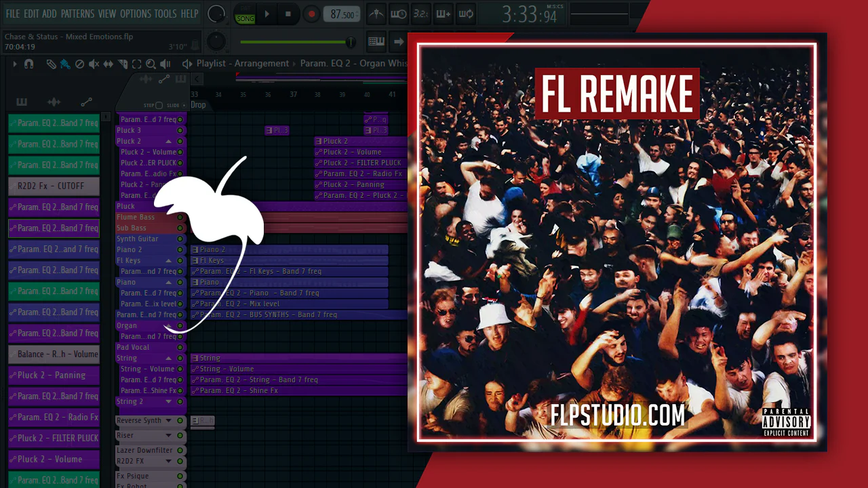Show patterns in the picker panel
Image resolution: width=868 pixels, height=488 pixels.
(x=22, y=102)
